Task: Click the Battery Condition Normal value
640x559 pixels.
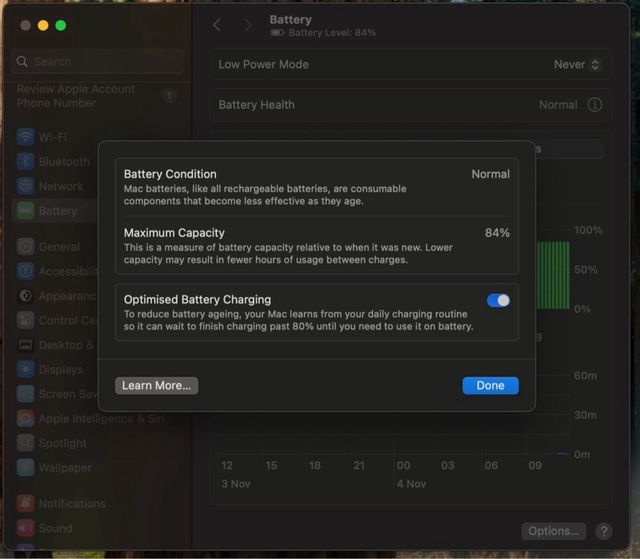Action: pos(491,174)
